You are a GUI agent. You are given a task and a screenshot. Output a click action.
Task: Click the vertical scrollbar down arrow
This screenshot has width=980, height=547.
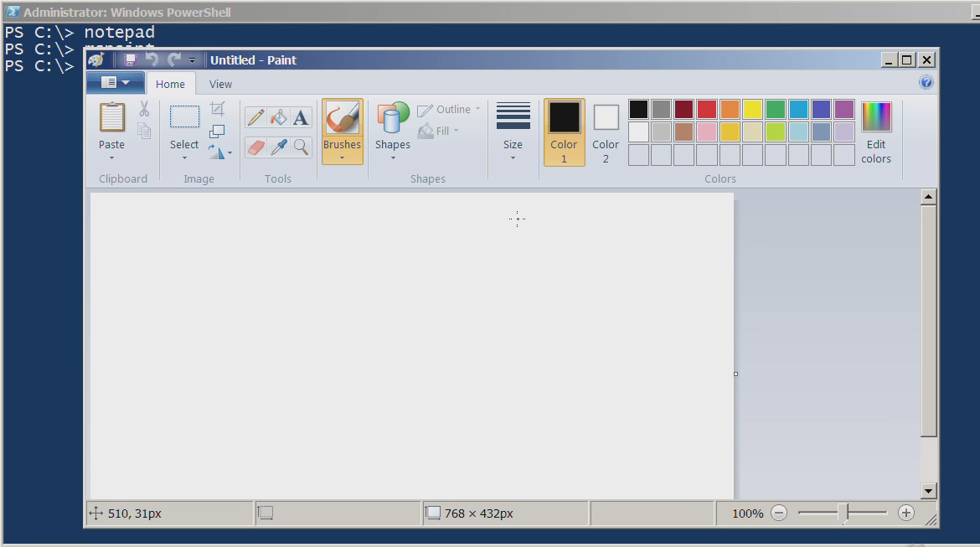point(929,491)
